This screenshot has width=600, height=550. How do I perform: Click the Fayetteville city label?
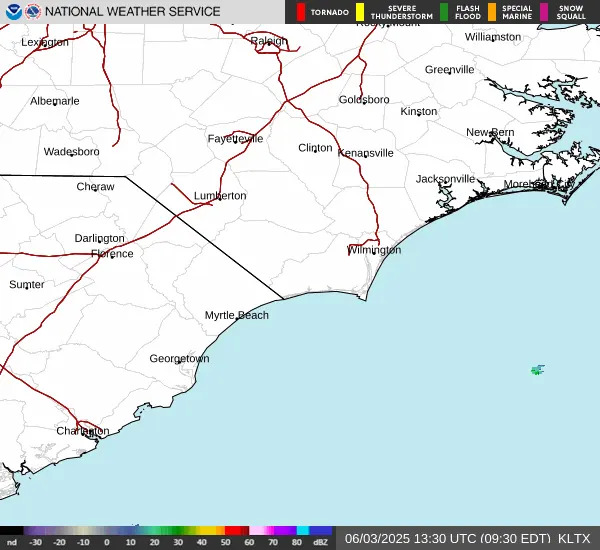[x=235, y=139]
